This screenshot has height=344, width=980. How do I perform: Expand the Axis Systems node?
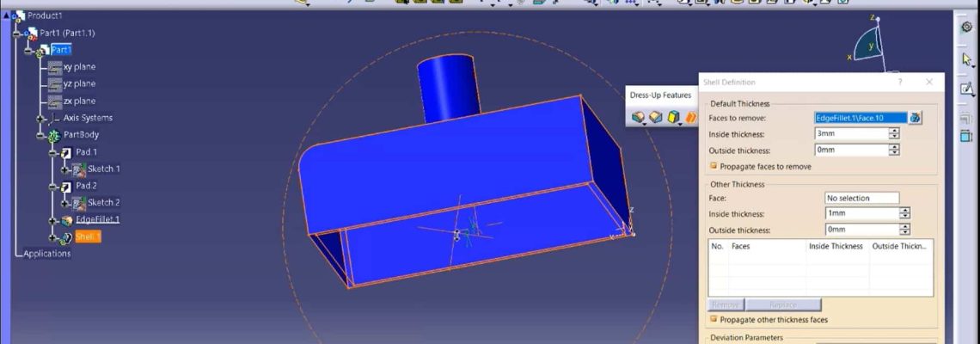click(40, 119)
